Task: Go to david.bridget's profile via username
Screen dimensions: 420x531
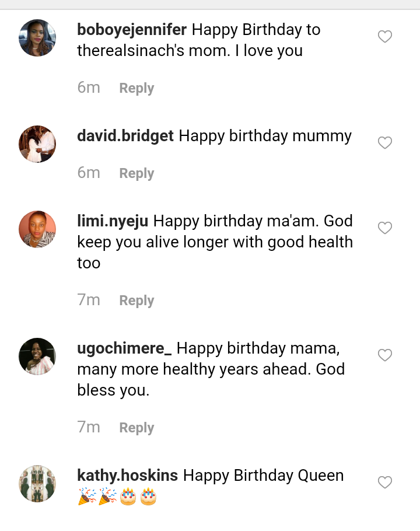Action: coord(125,136)
